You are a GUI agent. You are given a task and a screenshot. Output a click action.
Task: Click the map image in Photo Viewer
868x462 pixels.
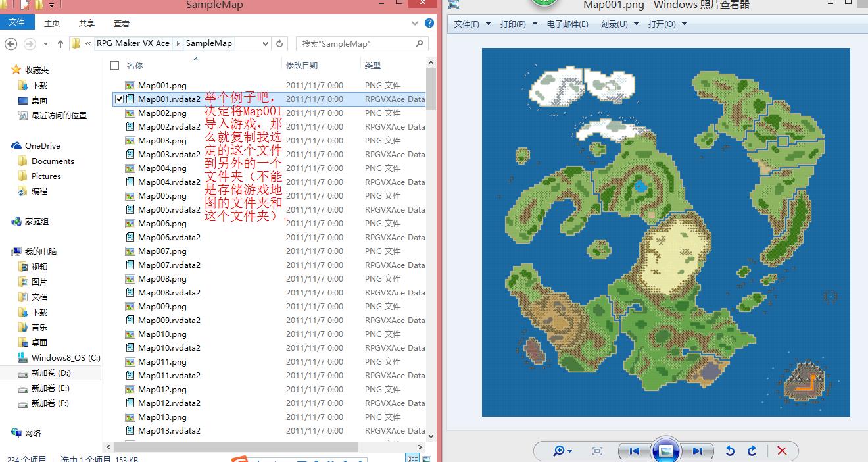pyautogui.click(x=665, y=232)
